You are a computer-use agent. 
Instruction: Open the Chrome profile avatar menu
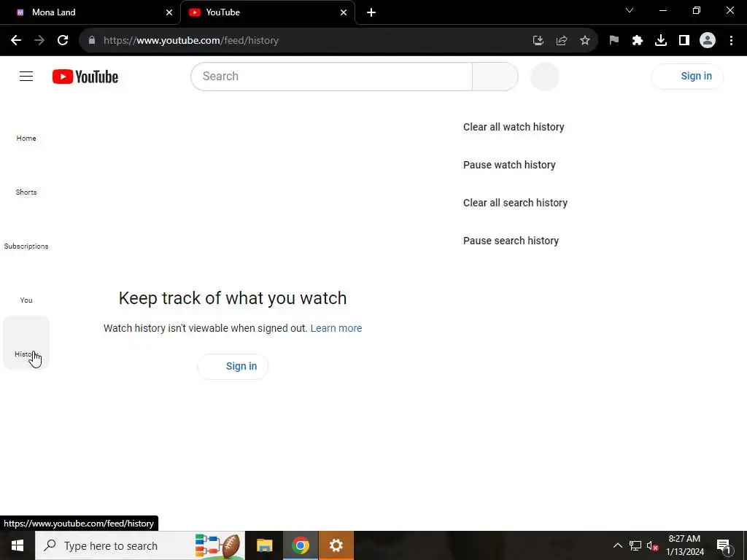point(708,41)
